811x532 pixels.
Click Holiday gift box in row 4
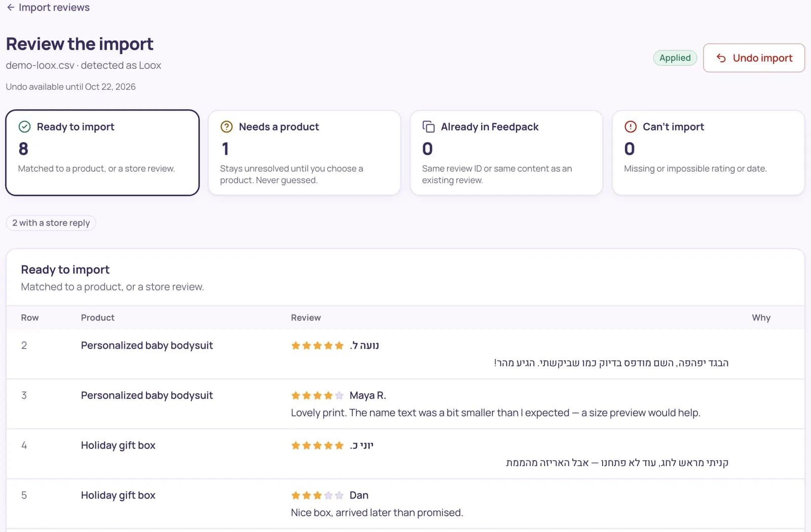tap(118, 445)
